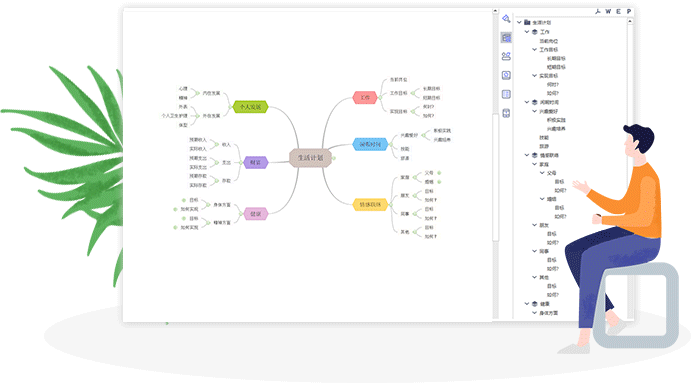Collapse the 工作 branch in outline tree
691x383 pixels.
[x=527, y=32]
